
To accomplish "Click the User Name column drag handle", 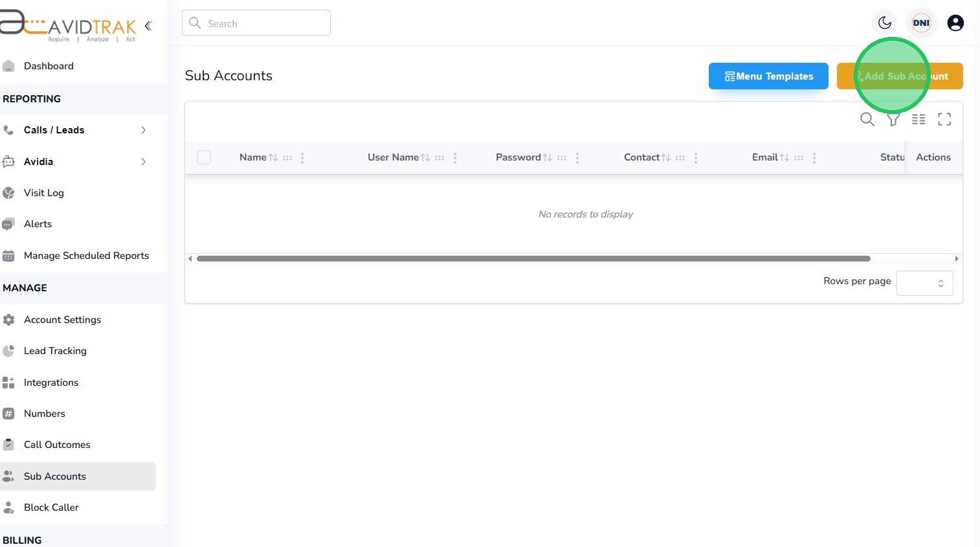I will pos(440,158).
